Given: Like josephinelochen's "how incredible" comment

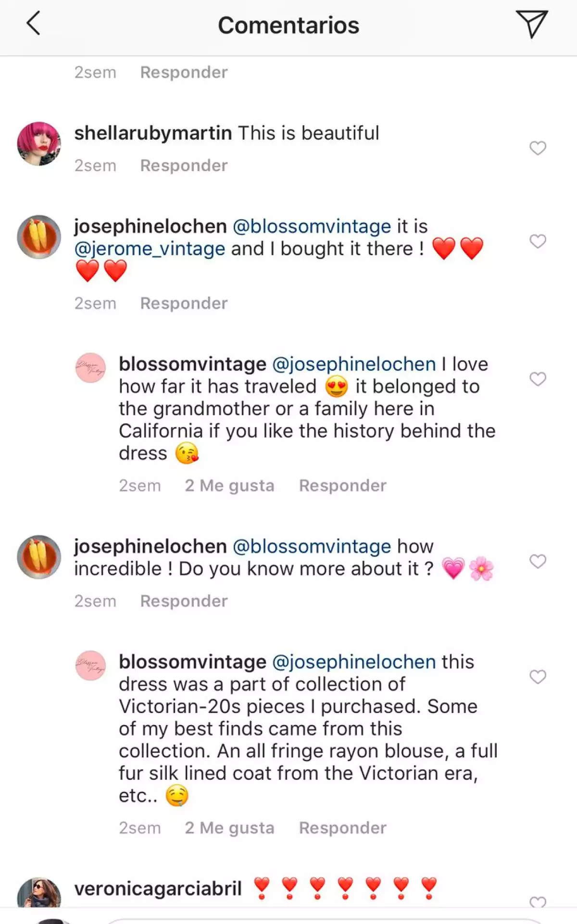Looking at the screenshot, I should (538, 561).
